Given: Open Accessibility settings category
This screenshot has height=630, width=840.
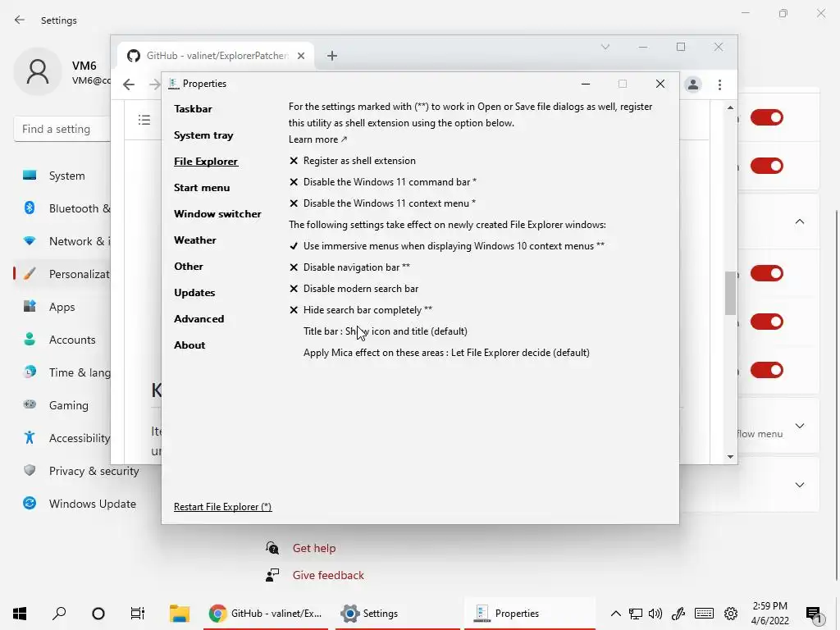Looking at the screenshot, I should (x=66, y=438).
